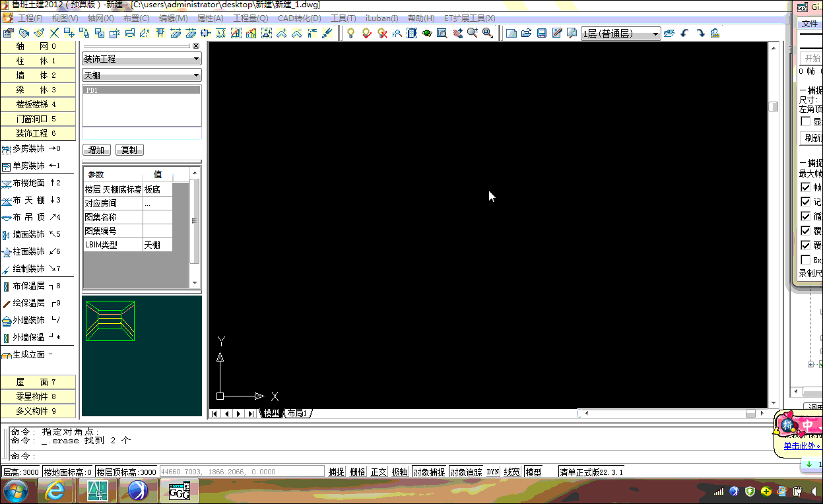Click the 轴网 0 category button
Screen dimensions: 823x504
[38, 46]
